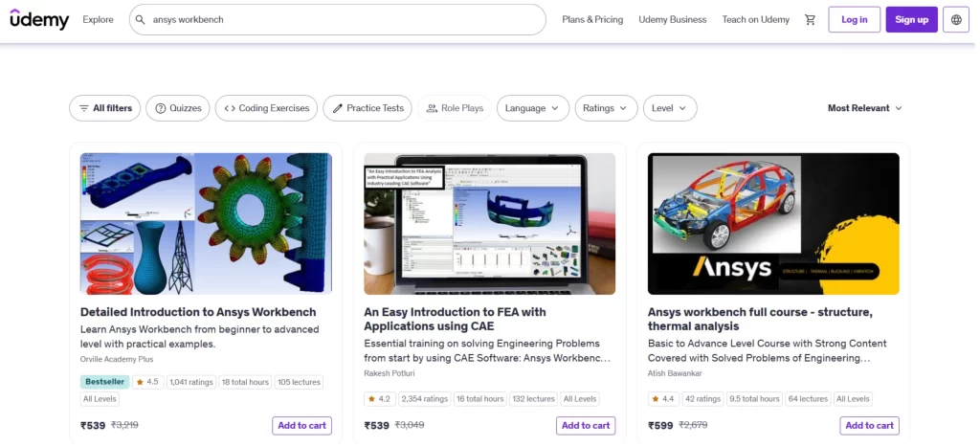Click the Udemy logo
This screenshot has width=980, height=447.
(x=39, y=19)
